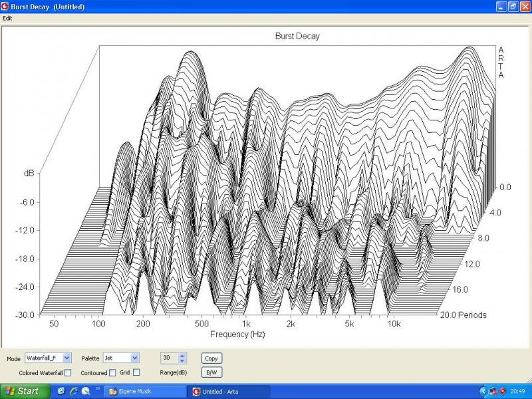Click the first quick launch icon

point(61,391)
